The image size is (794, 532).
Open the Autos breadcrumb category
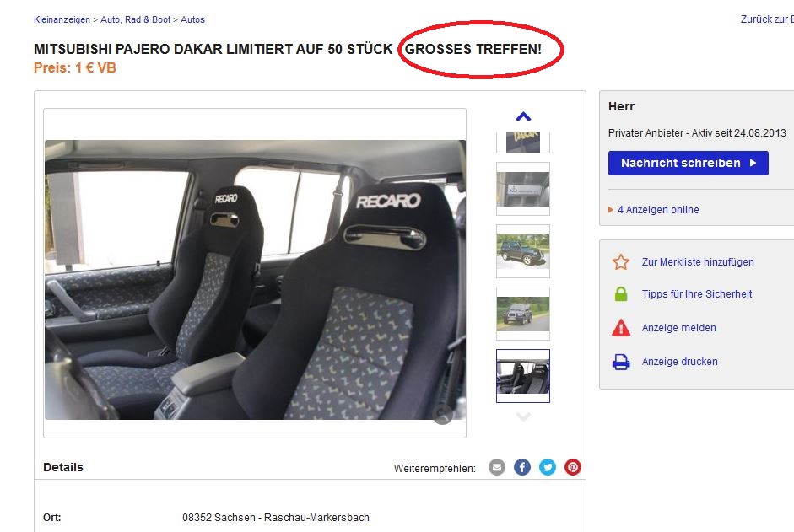pos(192,19)
